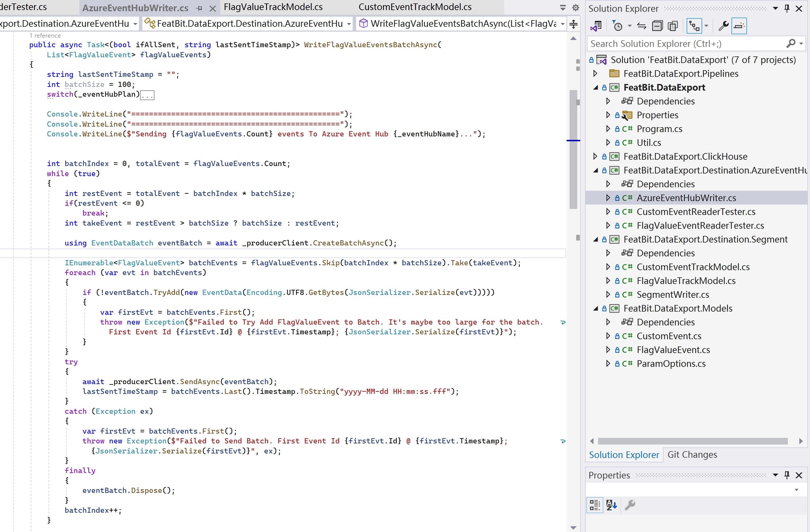Collapse FeatBit.DataExport.Models project node
Screen dimensions: 810x532
pos(596,308)
